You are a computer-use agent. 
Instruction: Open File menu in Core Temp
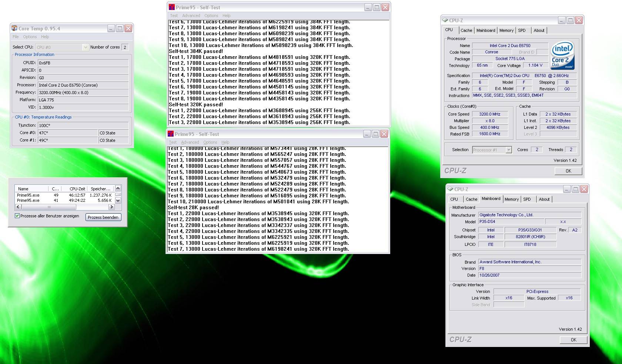coord(16,37)
